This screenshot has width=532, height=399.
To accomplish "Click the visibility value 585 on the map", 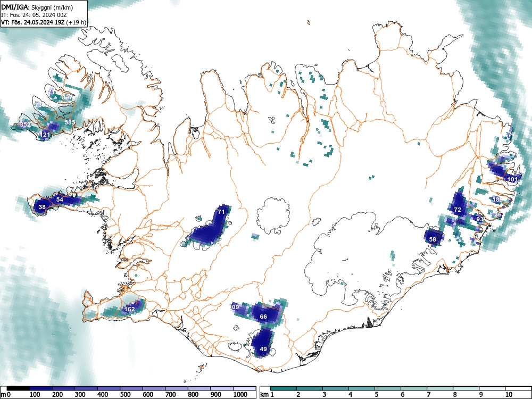I will tap(70, 122).
